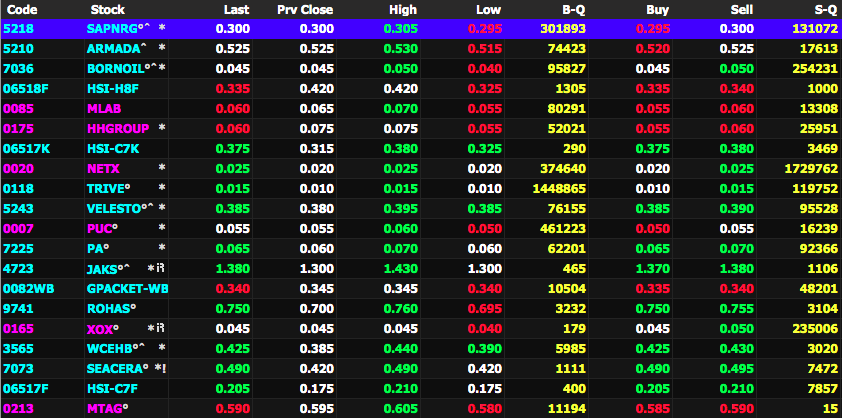
Task: Sort by the High column header
Action: (x=404, y=10)
